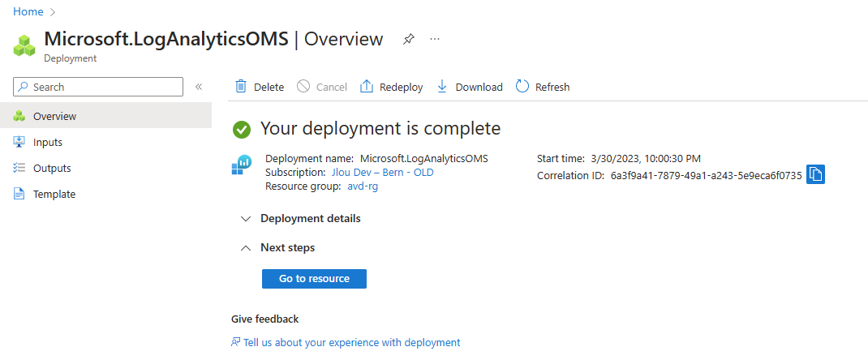
Task: Open the Inputs menu item
Action: click(47, 142)
